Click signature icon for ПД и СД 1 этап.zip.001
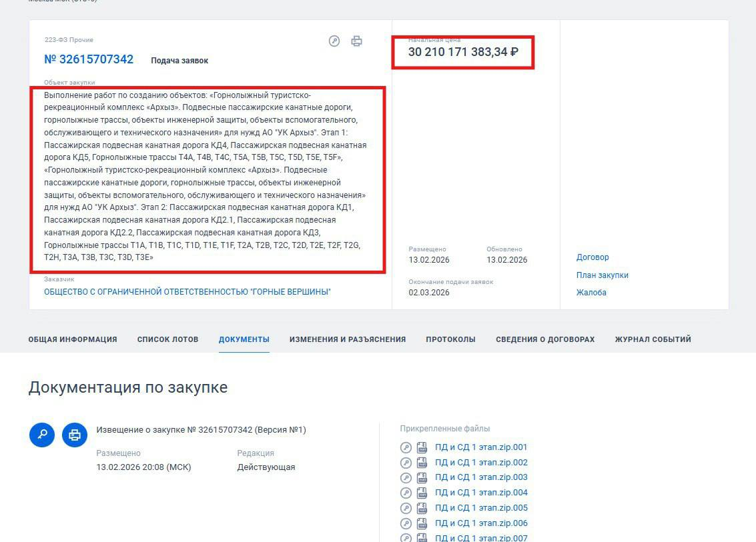Viewport: 756px width, 542px height. coord(406,447)
